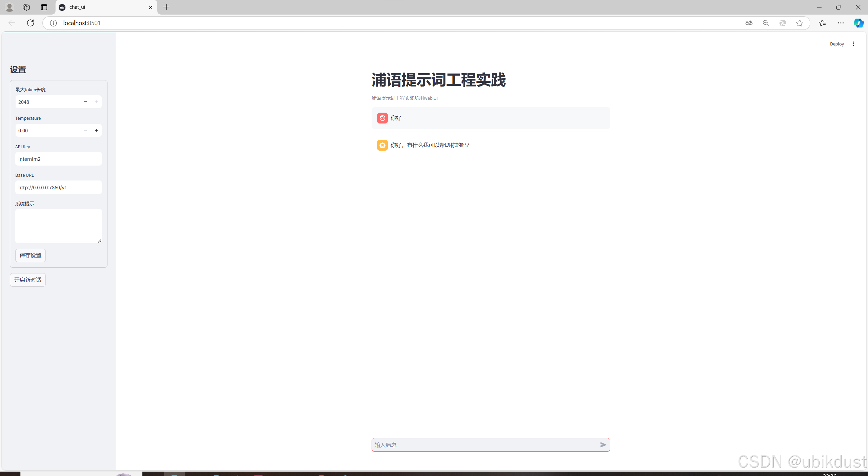This screenshot has height=476, width=868.
Task: Click the browser refresh icon
Action: point(31,23)
